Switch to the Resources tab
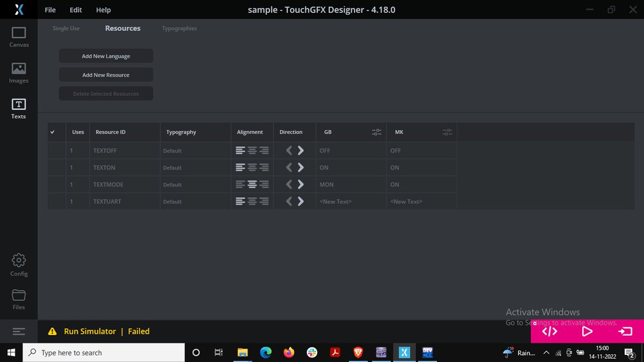The height and width of the screenshot is (362, 644). [x=122, y=28]
